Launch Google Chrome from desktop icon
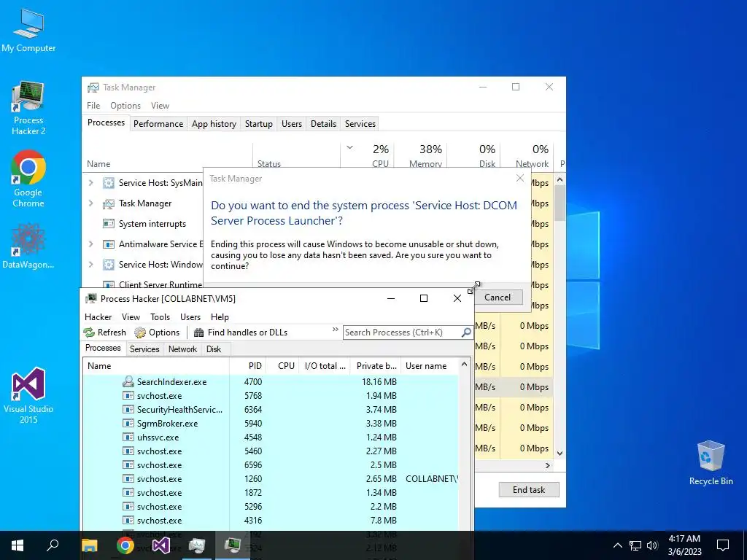Viewport: 747px width, 560px height. [x=28, y=179]
